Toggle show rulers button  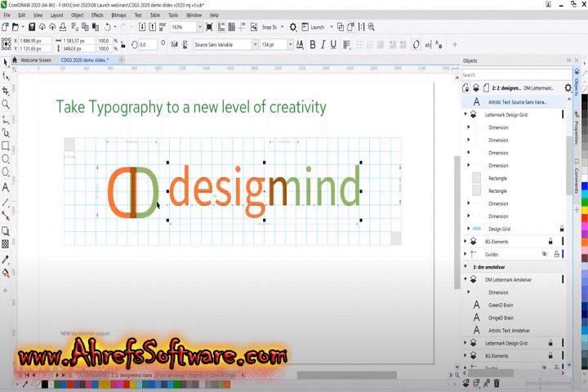point(221,27)
